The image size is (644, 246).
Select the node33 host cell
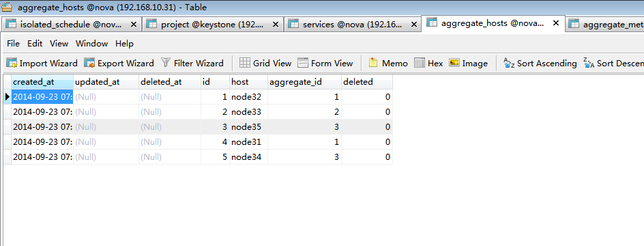(248, 112)
